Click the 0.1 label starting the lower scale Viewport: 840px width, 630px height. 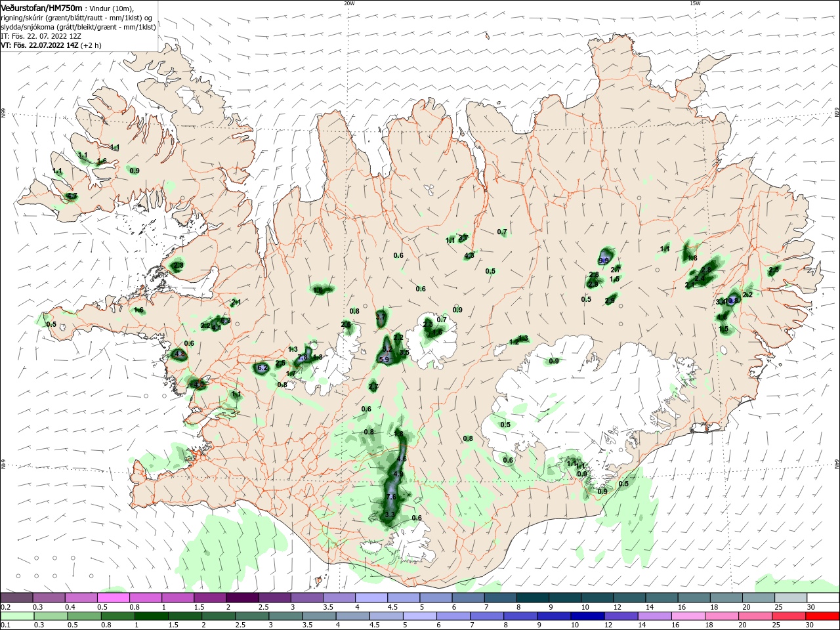coord(5,625)
